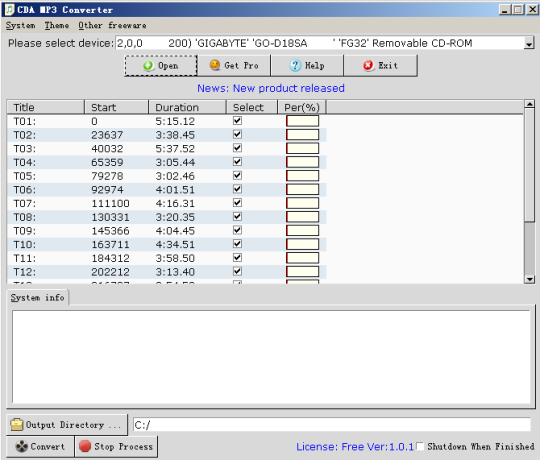This screenshot has height=460, width=540.
Task: Click the Output Directory folder icon
Action: tap(17, 425)
